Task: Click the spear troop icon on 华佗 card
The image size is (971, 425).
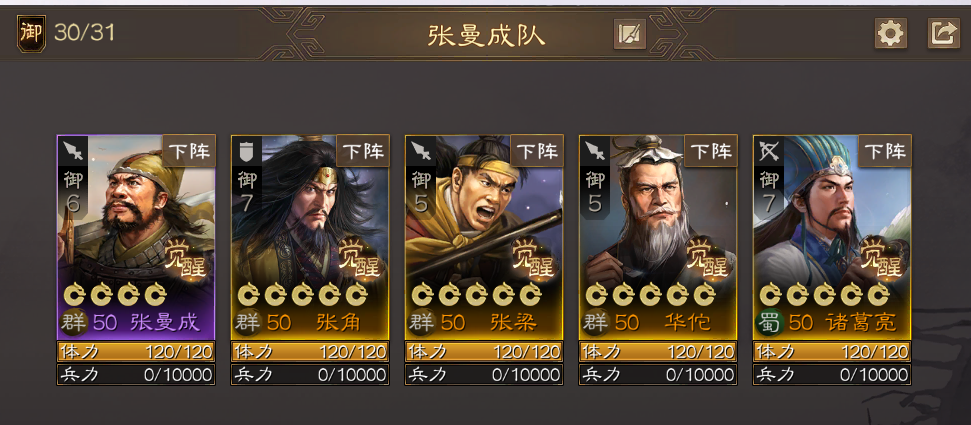Action: (594, 151)
